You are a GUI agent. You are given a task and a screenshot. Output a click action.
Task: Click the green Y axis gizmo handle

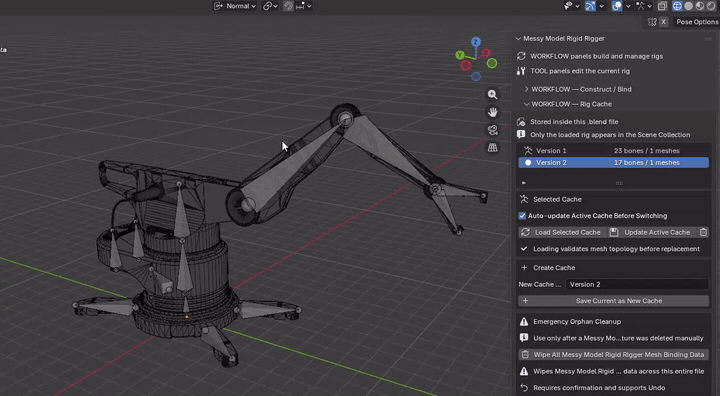pyautogui.click(x=460, y=55)
